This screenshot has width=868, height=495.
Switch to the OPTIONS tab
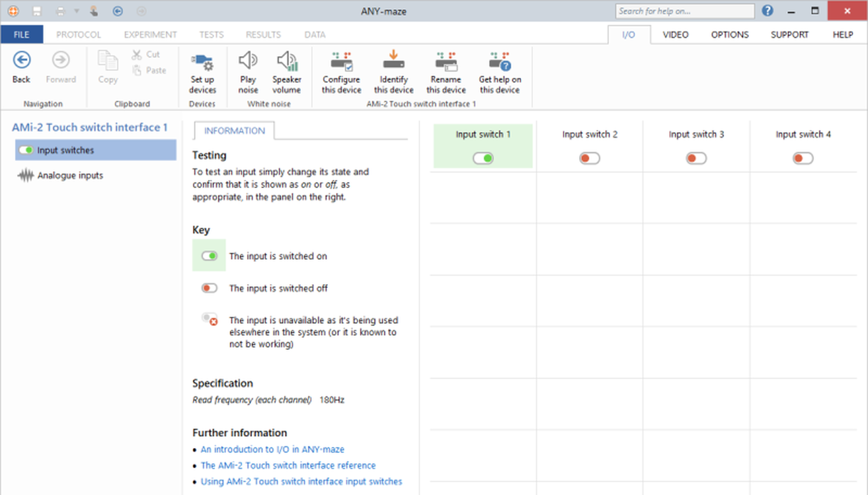[x=730, y=34]
